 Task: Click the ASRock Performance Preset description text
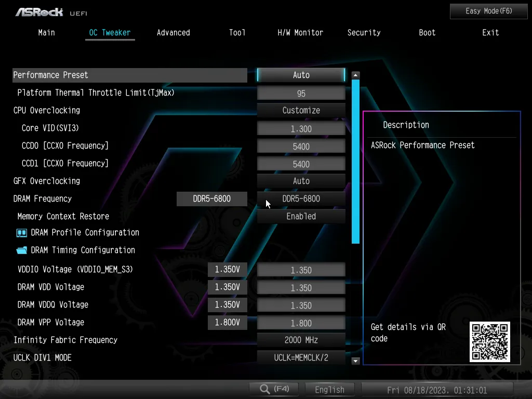coord(422,145)
